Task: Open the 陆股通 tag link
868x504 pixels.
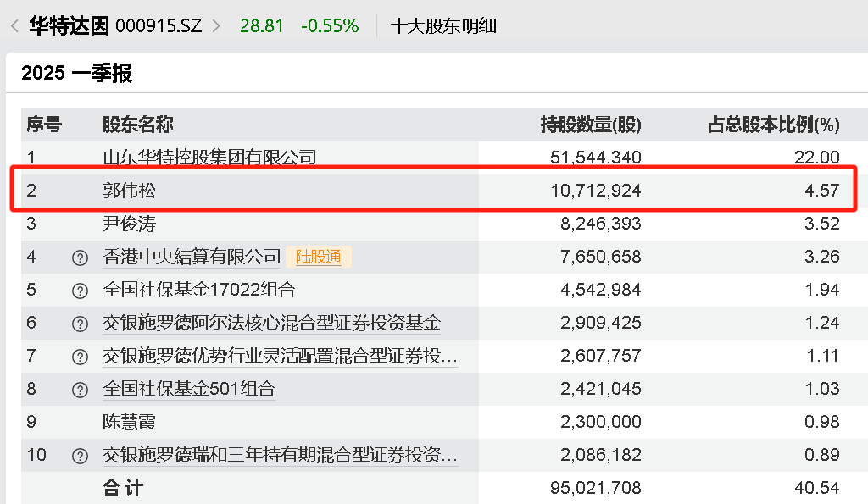Action: (319, 257)
